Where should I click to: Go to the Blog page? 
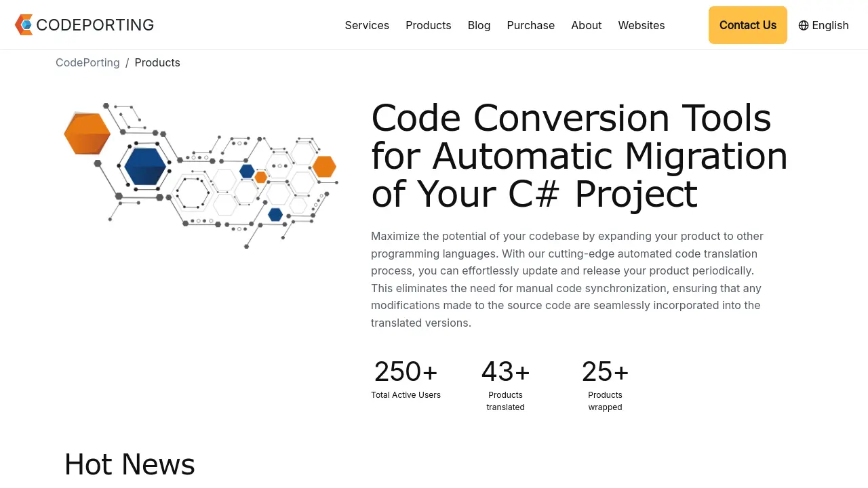coord(479,25)
